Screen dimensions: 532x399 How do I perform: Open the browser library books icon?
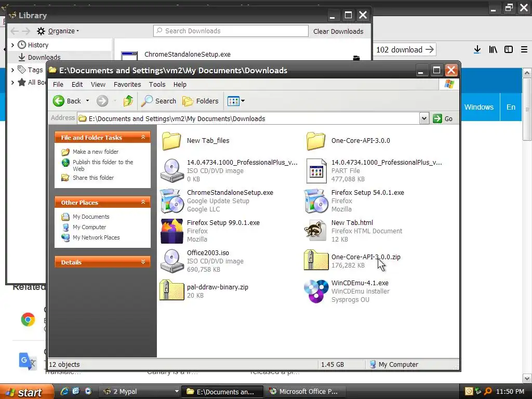493,49
